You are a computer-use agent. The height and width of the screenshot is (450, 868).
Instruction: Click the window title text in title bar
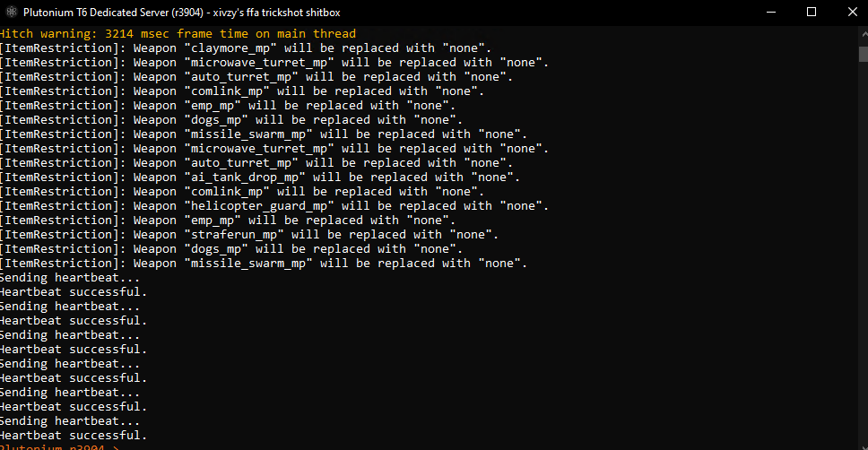pyautogui.click(x=181, y=13)
